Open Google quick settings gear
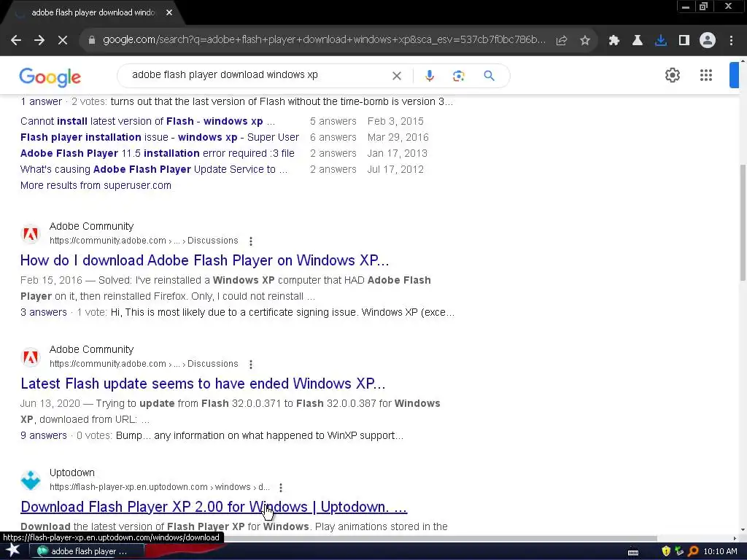 point(672,75)
